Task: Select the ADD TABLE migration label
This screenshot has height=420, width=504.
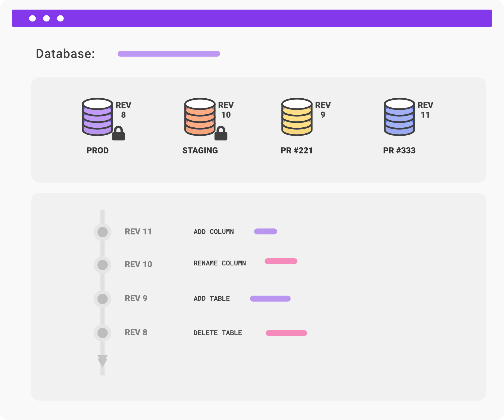Action: [212, 299]
